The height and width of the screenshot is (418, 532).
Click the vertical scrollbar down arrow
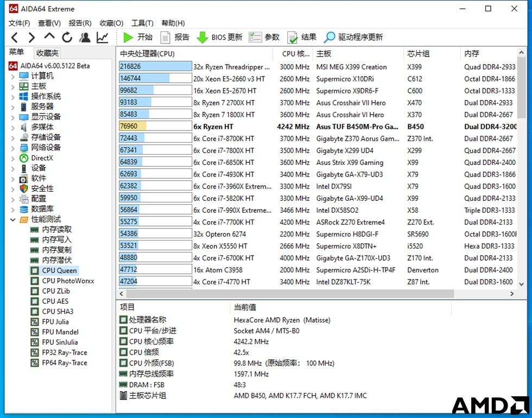coord(522,284)
